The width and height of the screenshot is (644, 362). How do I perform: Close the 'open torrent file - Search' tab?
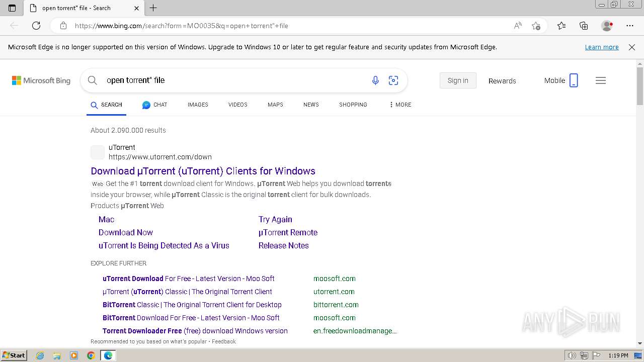pos(137,8)
